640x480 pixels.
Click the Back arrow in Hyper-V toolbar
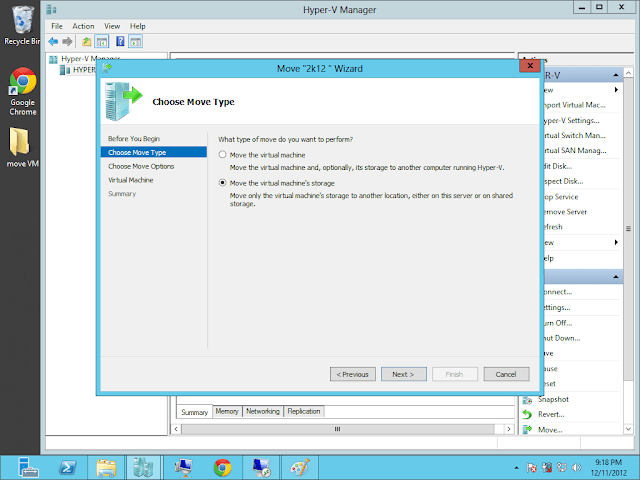coord(52,41)
